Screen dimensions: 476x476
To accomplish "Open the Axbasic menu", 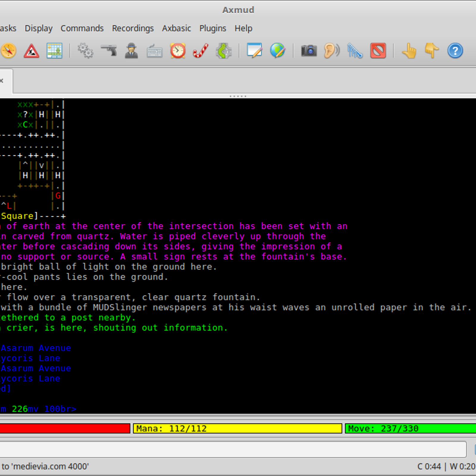I will point(176,28).
